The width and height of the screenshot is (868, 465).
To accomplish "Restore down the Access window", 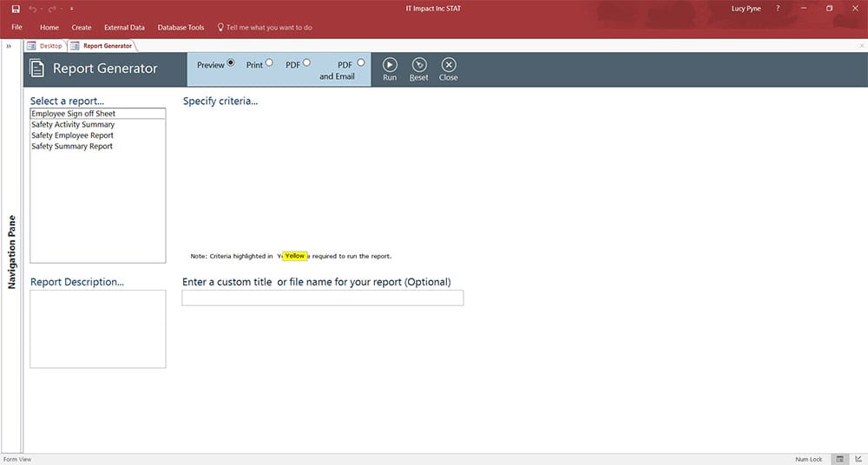I will pos(829,9).
